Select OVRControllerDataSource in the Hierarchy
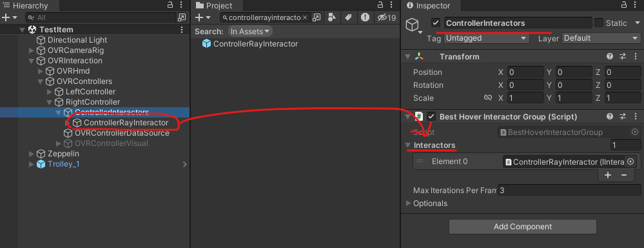Viewport: 644px width, 248px height. [x=122, y=133]
